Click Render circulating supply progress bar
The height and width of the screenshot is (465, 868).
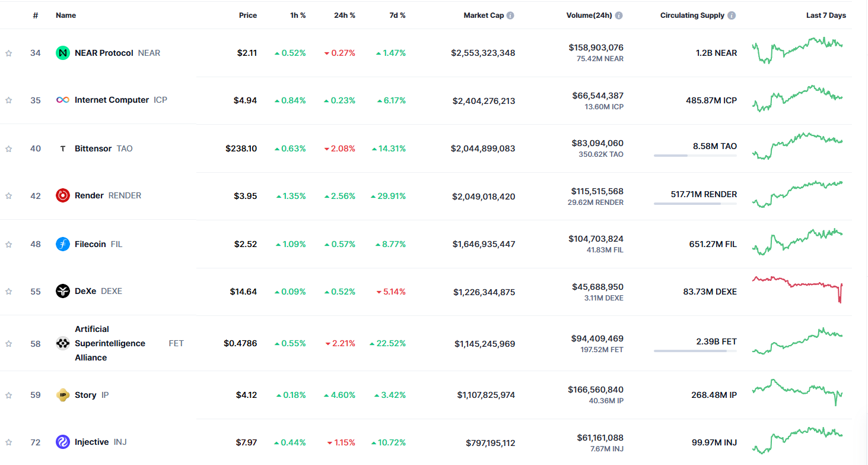[695, 204]
